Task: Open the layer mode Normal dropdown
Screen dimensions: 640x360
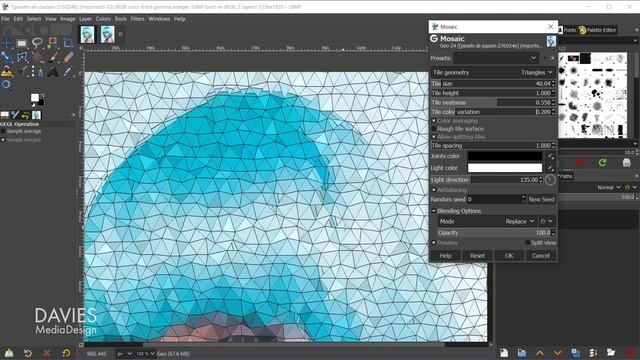Action: click(x=609, y=187)
